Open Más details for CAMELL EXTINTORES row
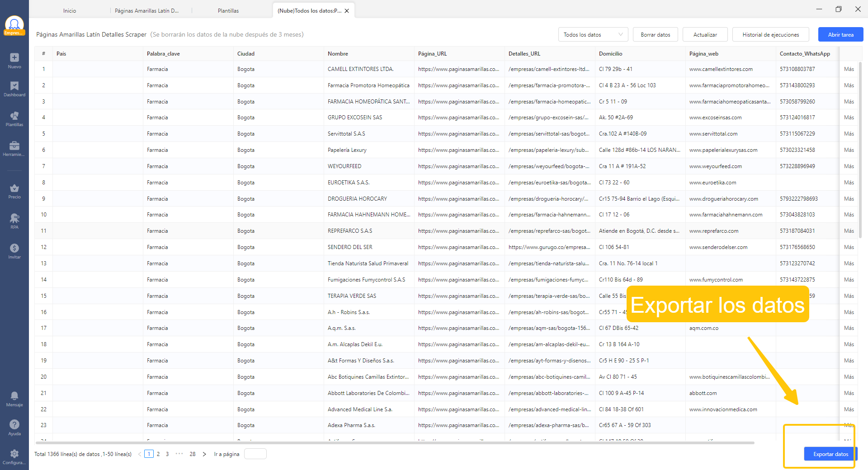The image size is (868, 470). point(849,69)
